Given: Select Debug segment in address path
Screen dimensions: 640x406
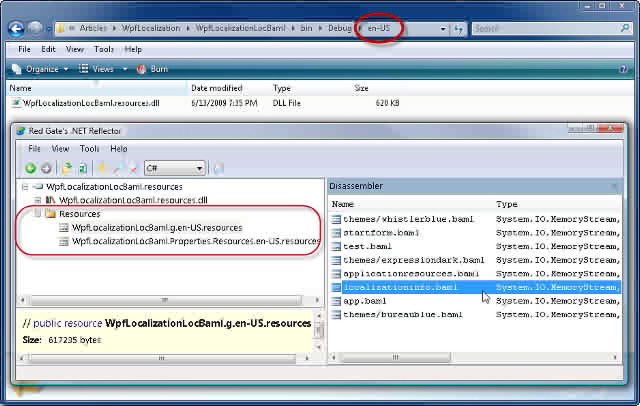Looking at the screenshot, I should 340,28.
